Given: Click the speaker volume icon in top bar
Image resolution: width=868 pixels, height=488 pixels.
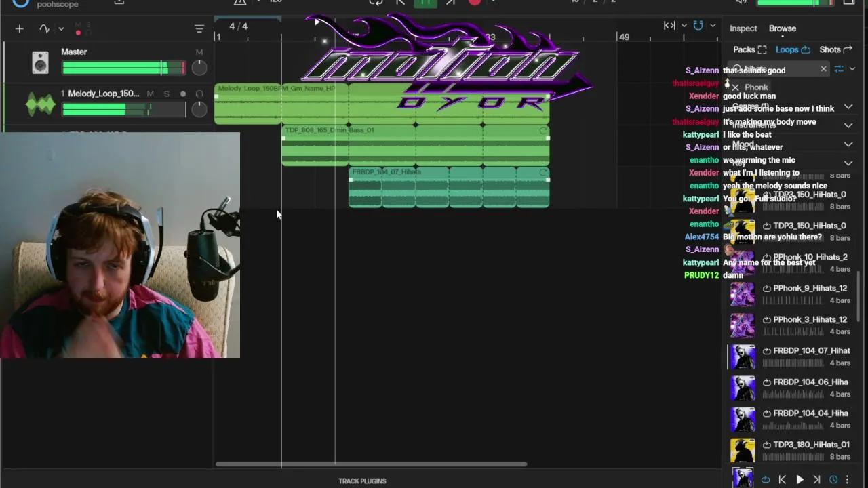Looking at the screenshot, I should pyautogui.click(x=741, y=3).
